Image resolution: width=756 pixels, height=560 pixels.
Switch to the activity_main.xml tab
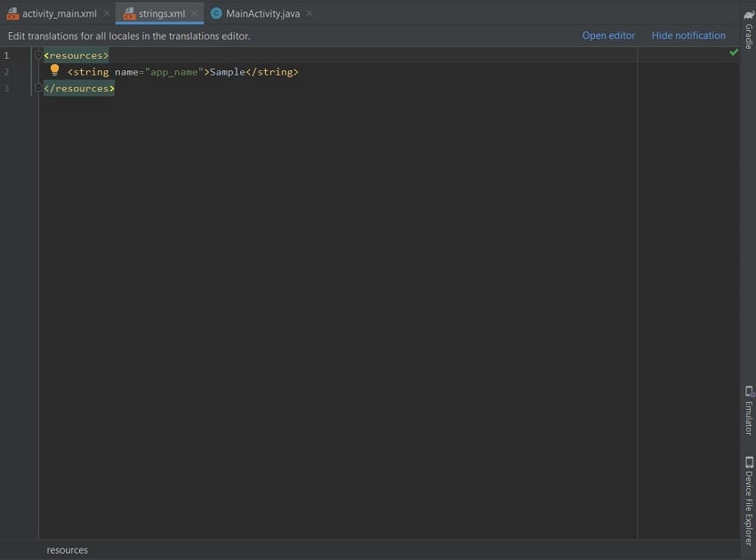[60, 14]
